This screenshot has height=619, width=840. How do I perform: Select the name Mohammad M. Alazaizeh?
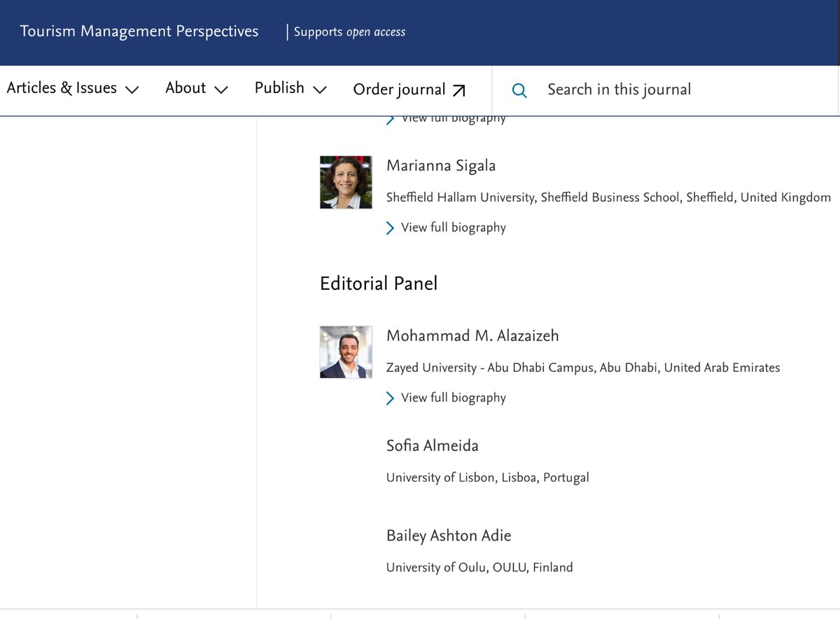click(472, 336)
